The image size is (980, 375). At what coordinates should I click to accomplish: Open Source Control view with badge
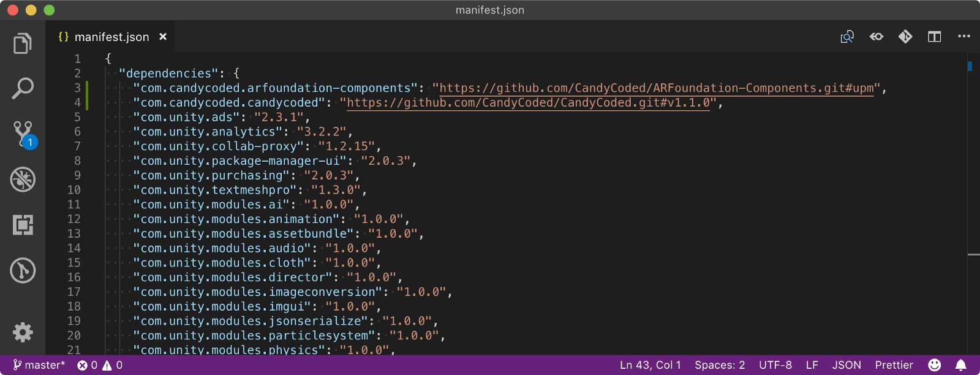pyautogui.click(x=24, y=135)
